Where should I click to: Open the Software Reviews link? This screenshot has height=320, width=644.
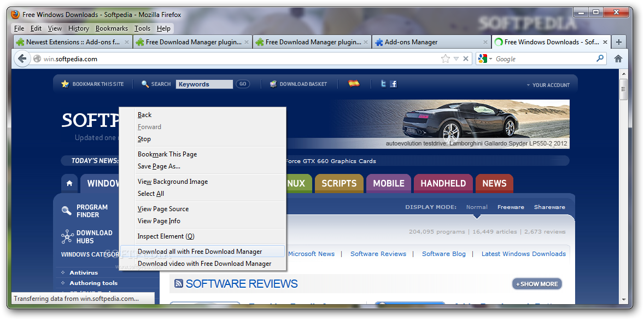click(378, 254)
